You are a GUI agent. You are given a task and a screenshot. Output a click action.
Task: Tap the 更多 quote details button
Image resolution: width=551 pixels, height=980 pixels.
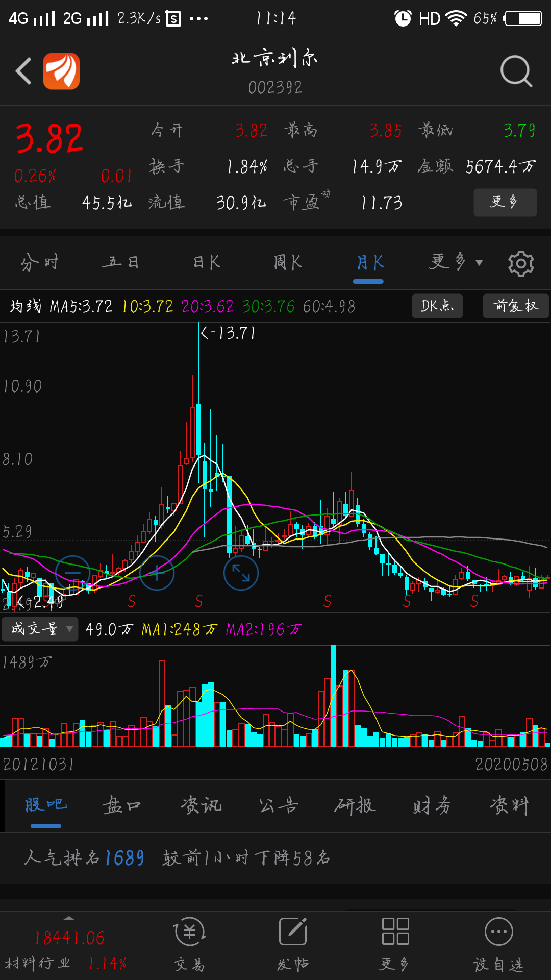coord(505,202)
